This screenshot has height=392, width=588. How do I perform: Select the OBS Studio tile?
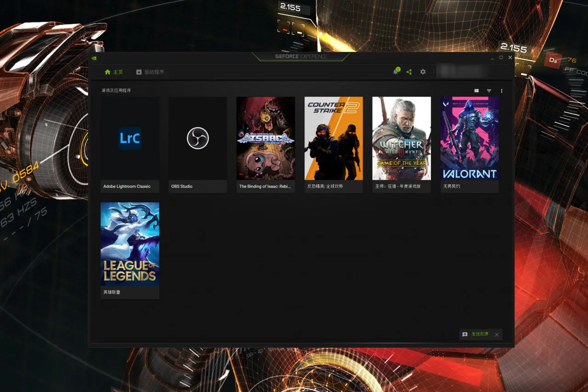coord(198,145)
